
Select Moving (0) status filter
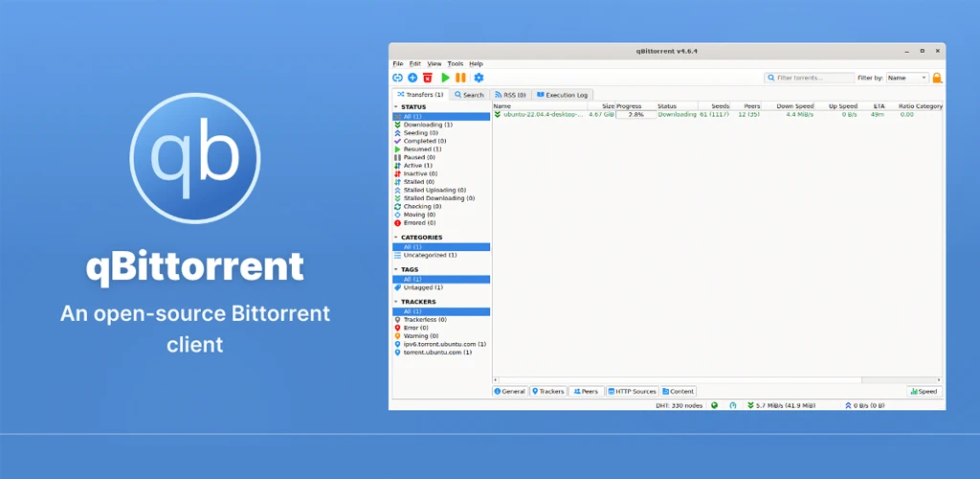pyautogui.click(x=441, y=215)
